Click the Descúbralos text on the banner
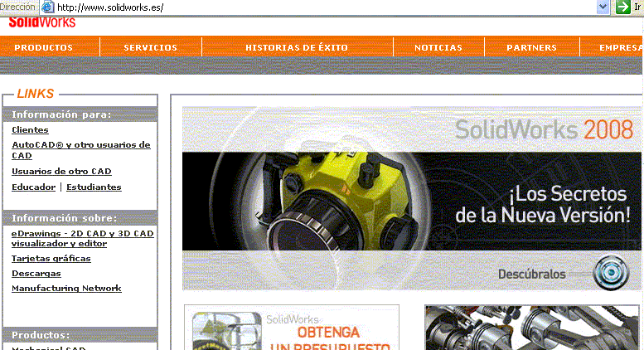 (532, 274)
